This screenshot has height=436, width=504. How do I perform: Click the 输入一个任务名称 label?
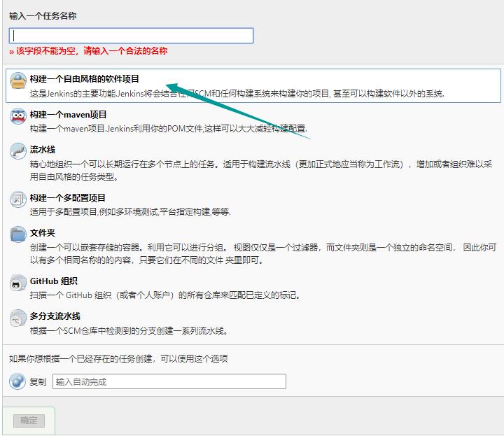pos(43,16)
